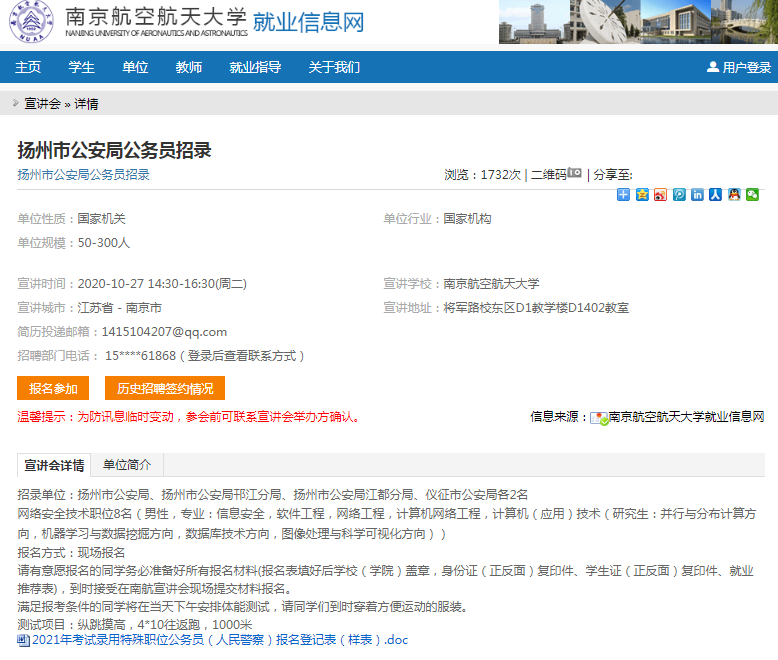This screenshot has height=660, width=778.
Task: Click the bold page heading 扬州市公安局公务员招录
Action: (115, 150)
